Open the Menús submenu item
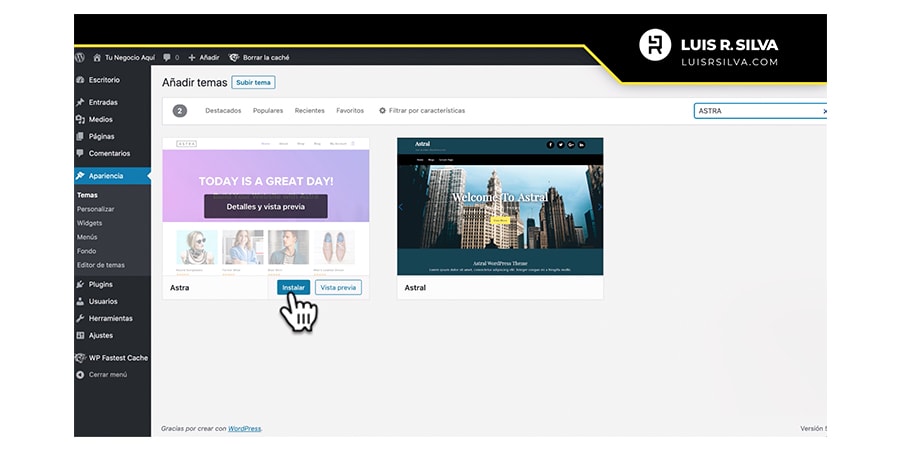The image size is (900, 450). click(87, 237)
